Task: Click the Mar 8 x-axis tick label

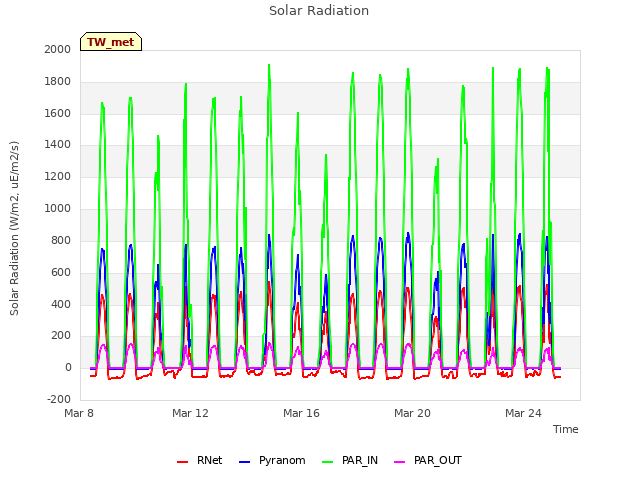Action: tap(79, 413)
